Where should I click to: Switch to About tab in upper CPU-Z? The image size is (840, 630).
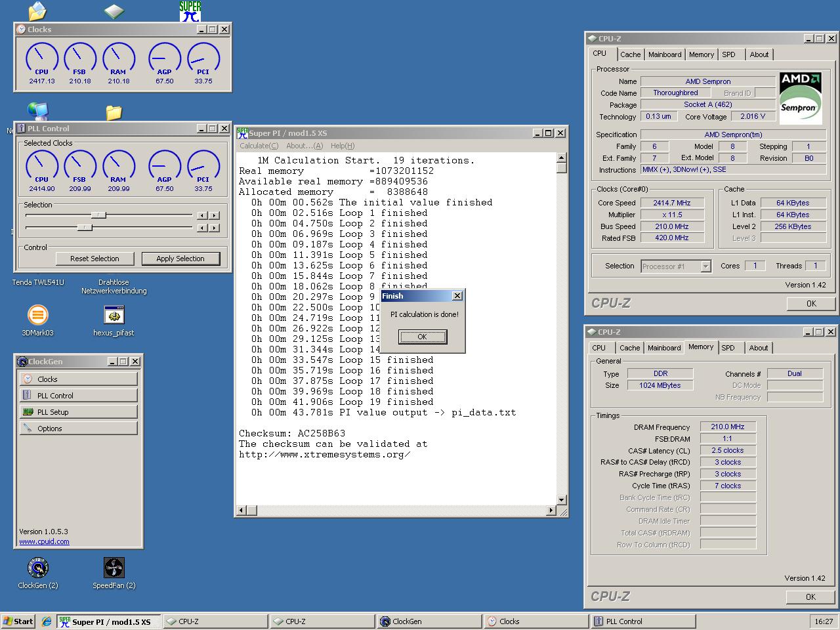(759, 54)
